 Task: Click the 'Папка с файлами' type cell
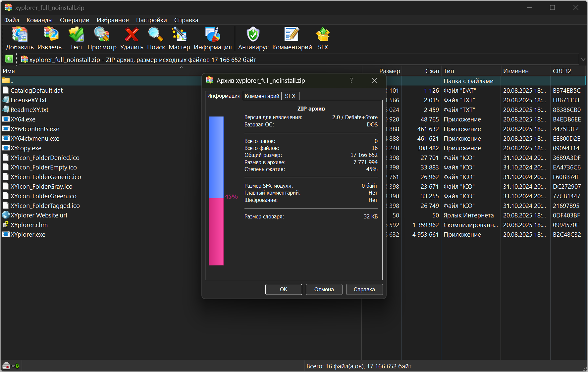click(468, 81)
